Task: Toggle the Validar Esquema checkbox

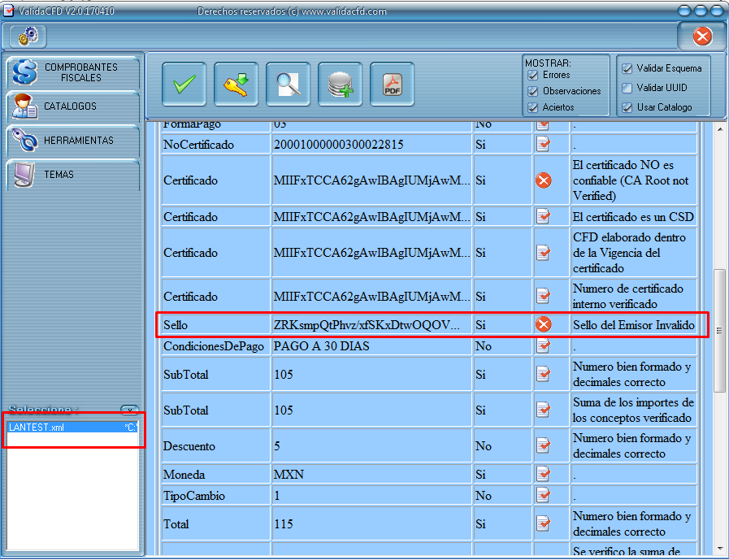Action: (627, 68)
